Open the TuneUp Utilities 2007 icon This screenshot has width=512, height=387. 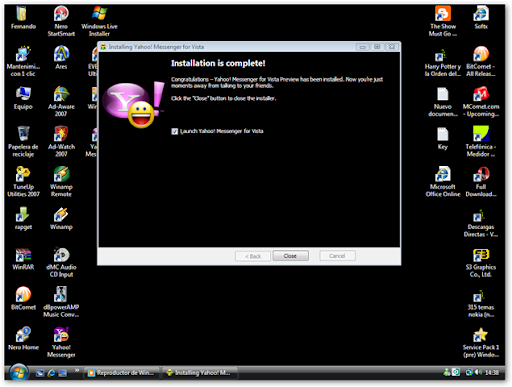point(23,181)
